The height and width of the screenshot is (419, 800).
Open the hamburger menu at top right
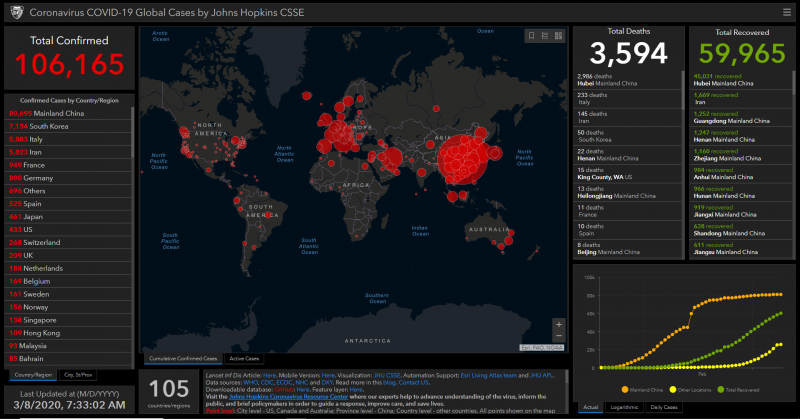(787, 12)
